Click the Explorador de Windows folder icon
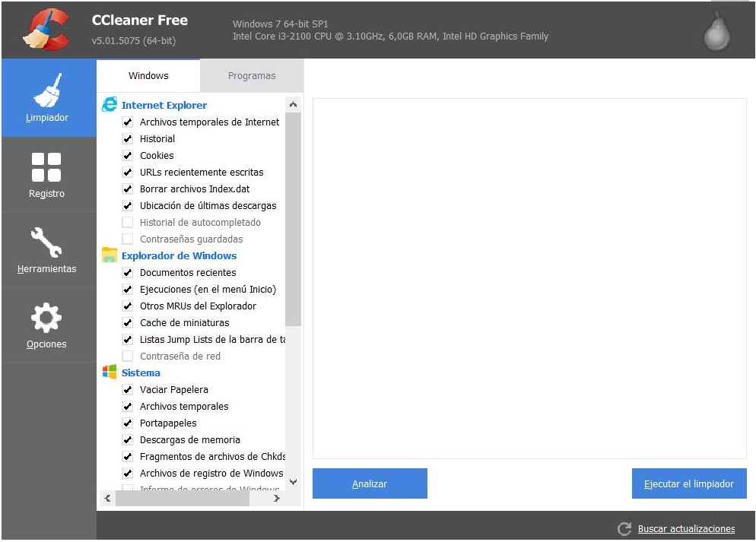 coord(110,255)
